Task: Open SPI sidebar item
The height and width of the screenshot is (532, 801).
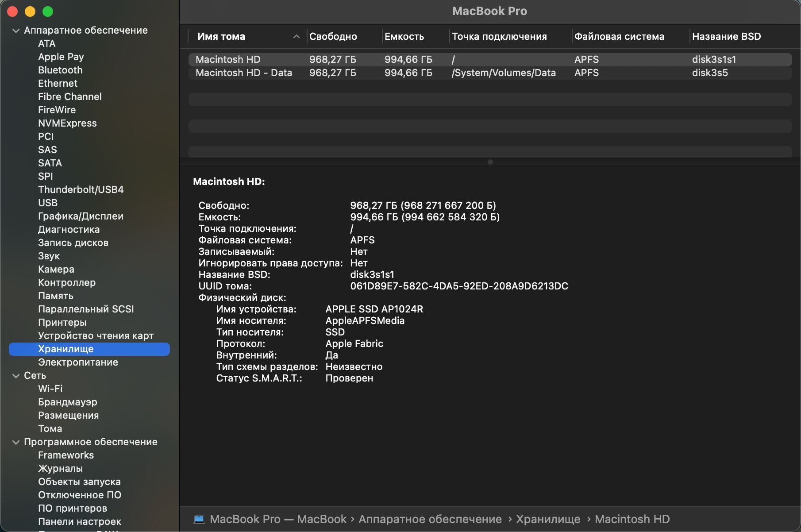Action: tap(46, 176)
